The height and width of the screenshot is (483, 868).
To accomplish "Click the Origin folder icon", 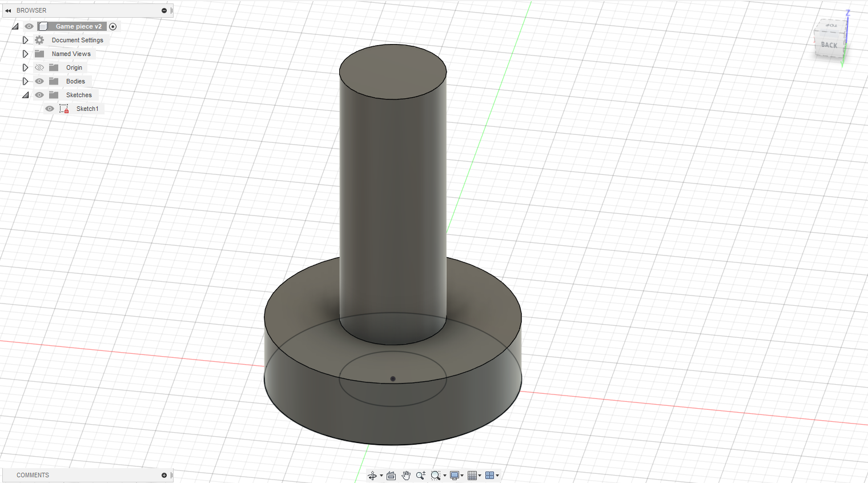I will [54, 67].
